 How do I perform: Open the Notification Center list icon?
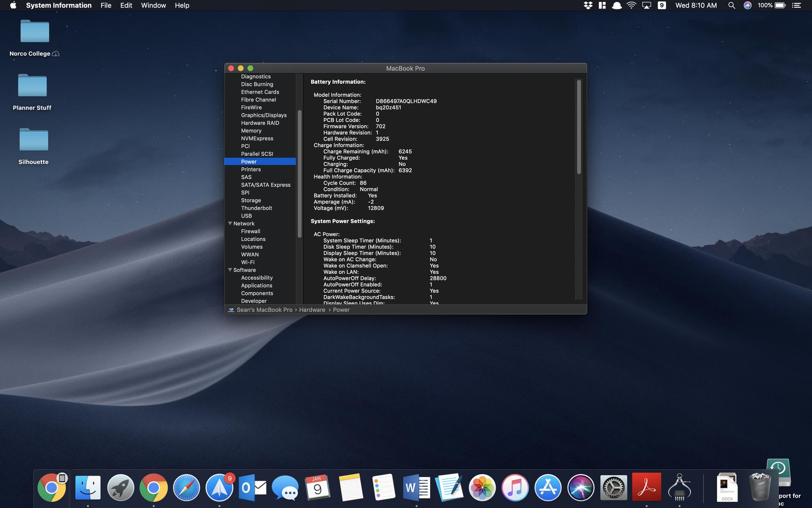(796, 5)
